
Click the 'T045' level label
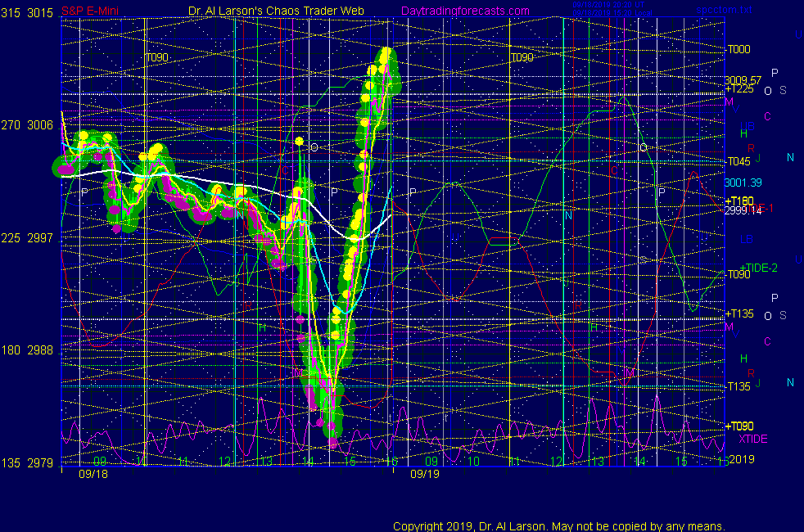click(x=739, y=161)
